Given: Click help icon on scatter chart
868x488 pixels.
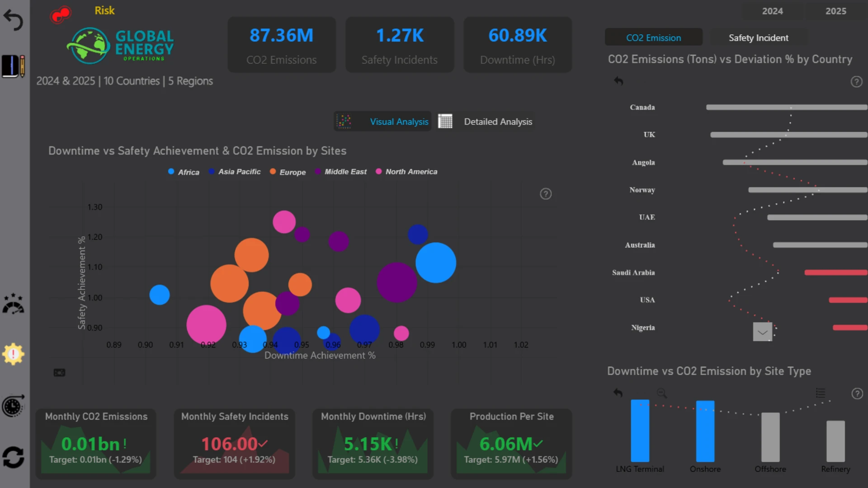Looking at the screenshot, I should tap(546, 194).
